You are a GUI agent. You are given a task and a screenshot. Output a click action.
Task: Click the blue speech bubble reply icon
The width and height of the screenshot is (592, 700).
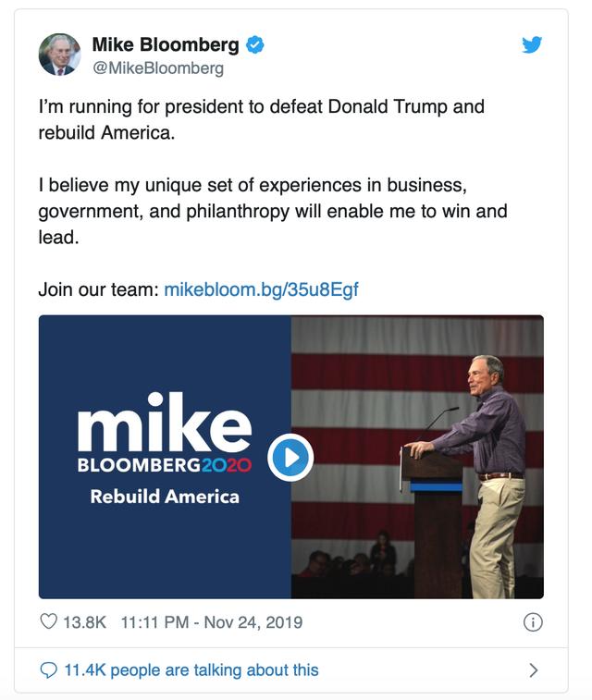point(48,669)
